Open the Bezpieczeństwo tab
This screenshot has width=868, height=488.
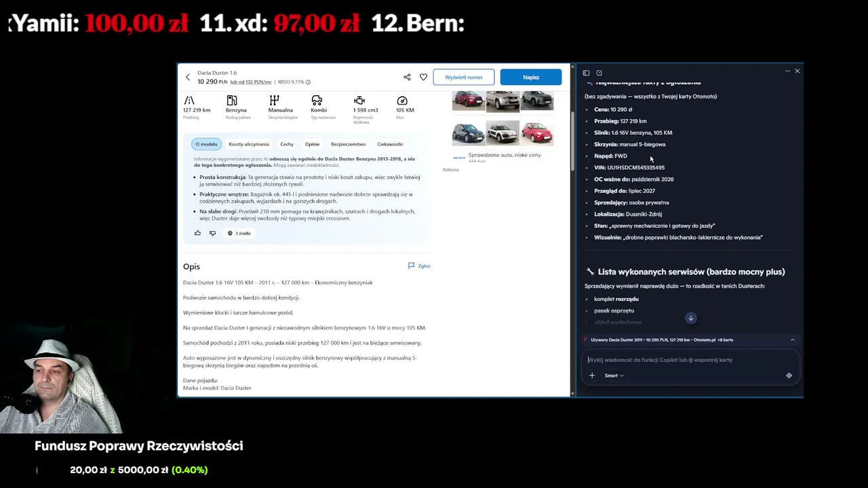tap(348, 144)
